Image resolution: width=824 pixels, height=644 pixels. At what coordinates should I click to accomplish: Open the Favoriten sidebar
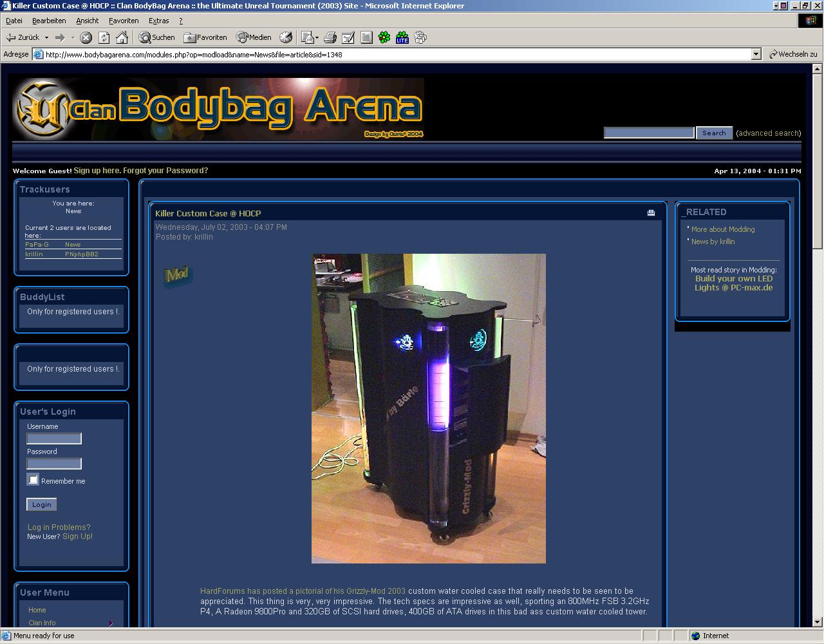(205, 37)
